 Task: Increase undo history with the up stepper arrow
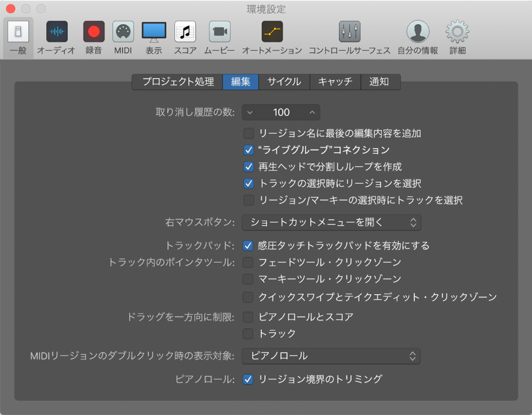[312, 112]
